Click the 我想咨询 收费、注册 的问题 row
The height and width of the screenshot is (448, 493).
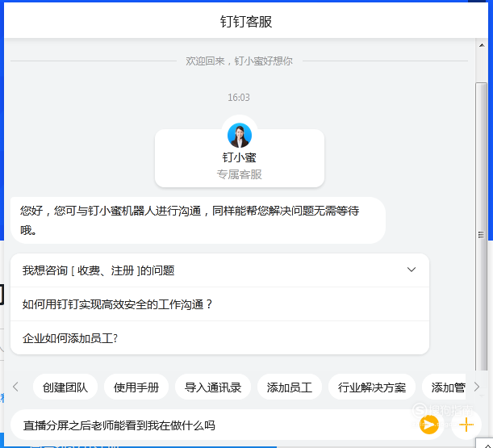pyautogui.click(x=219, y=270)
